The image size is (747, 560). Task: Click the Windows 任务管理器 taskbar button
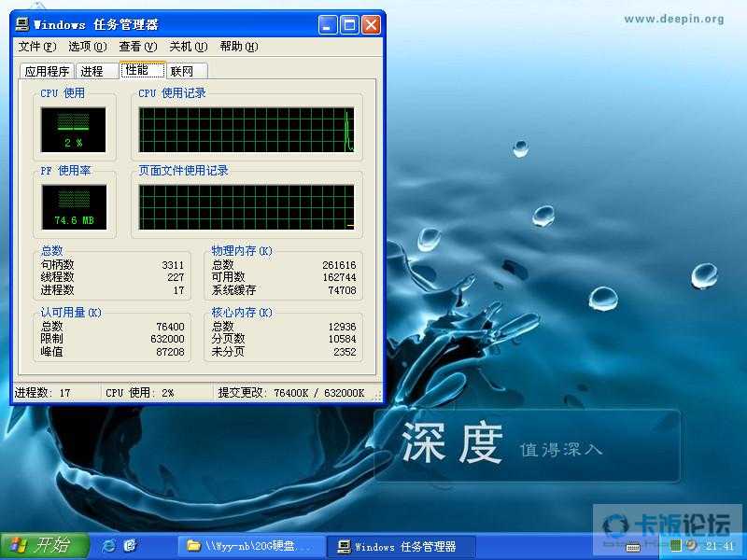401,546
